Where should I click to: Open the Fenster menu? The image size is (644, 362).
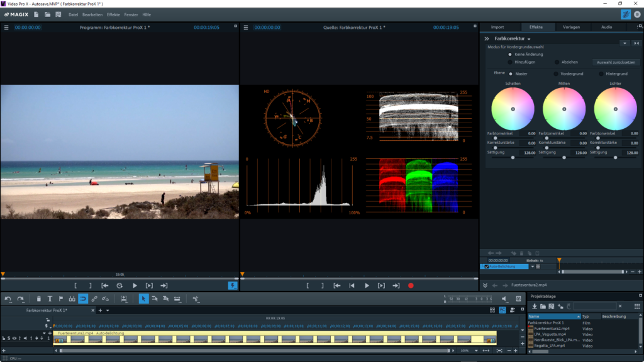point(131,15)
